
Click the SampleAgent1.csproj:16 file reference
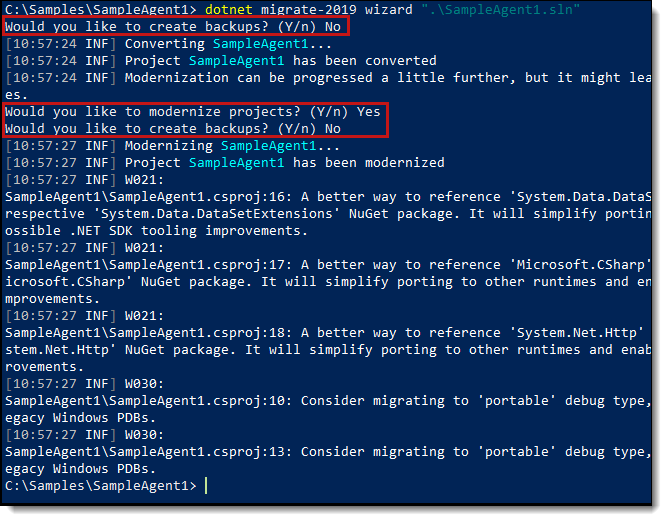point(148,196)
